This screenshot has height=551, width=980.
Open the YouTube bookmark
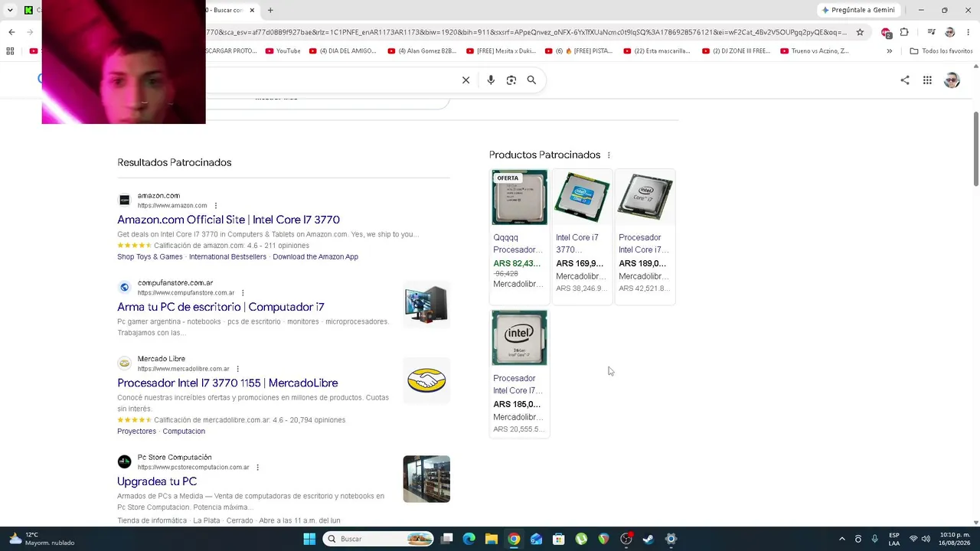coord(283,51)
